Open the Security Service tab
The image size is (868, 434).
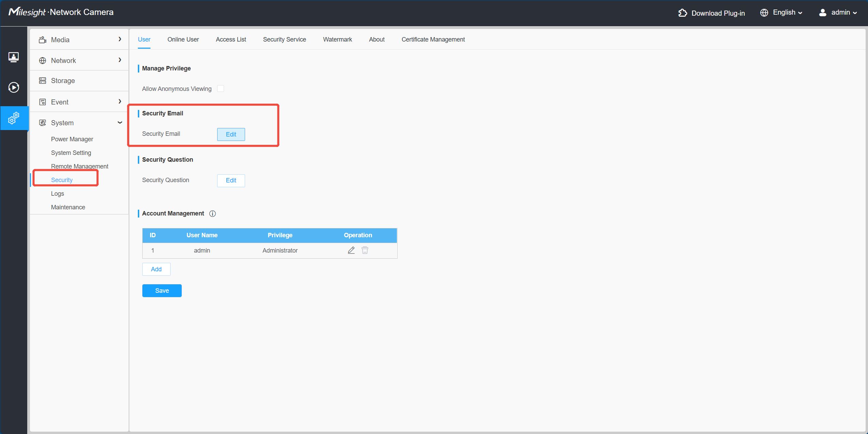click(x=285, y=39)
